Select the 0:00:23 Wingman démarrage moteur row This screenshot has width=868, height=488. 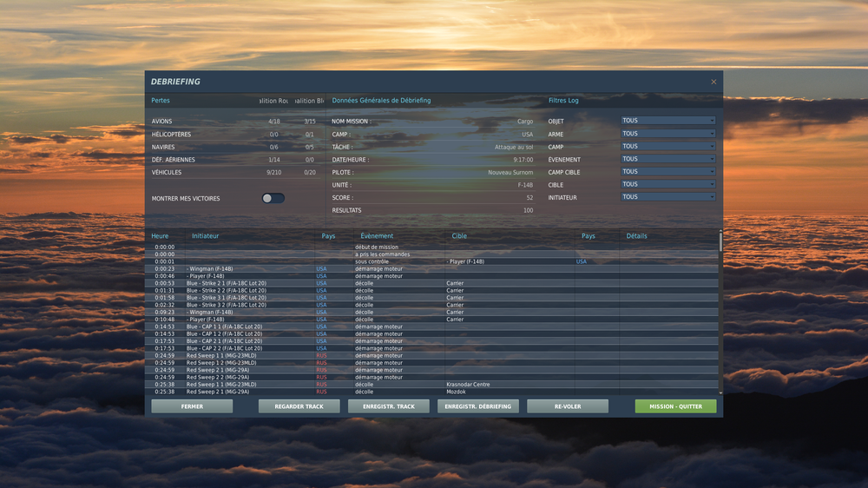pos(431,268)
